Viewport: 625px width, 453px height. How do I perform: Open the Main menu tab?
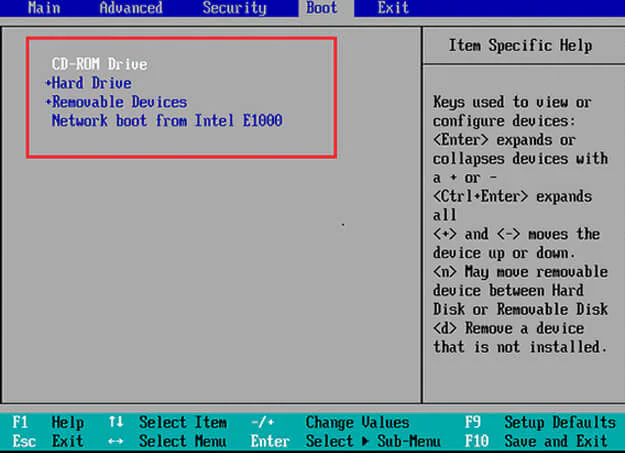[44, 8]
